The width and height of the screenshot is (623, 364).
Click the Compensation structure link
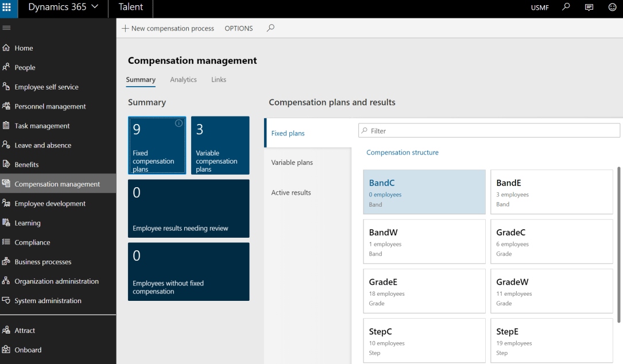pos(402,153)
